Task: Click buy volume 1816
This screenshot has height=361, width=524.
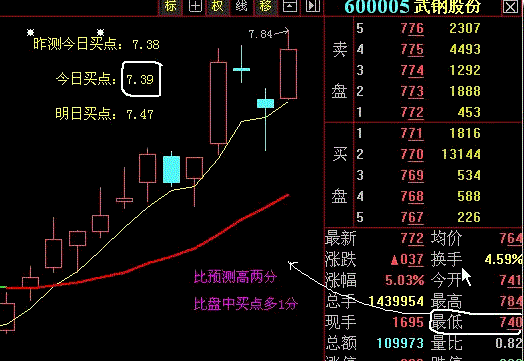Action: pos(465,133)
